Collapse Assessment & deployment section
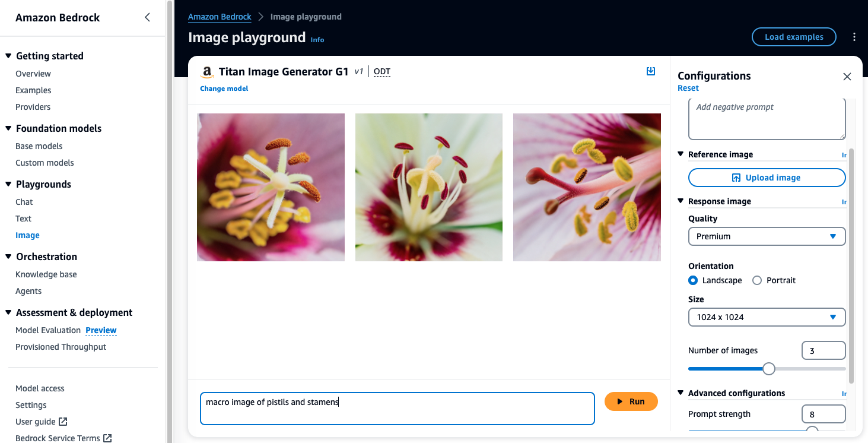Image resolution: width=868 pixels, height=443 pixels. (8, 312)
